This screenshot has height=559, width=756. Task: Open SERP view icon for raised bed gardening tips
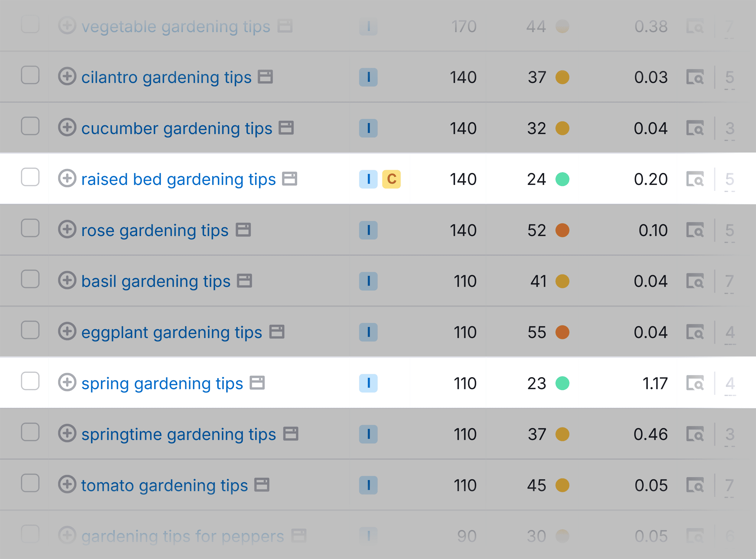point(695,179)
